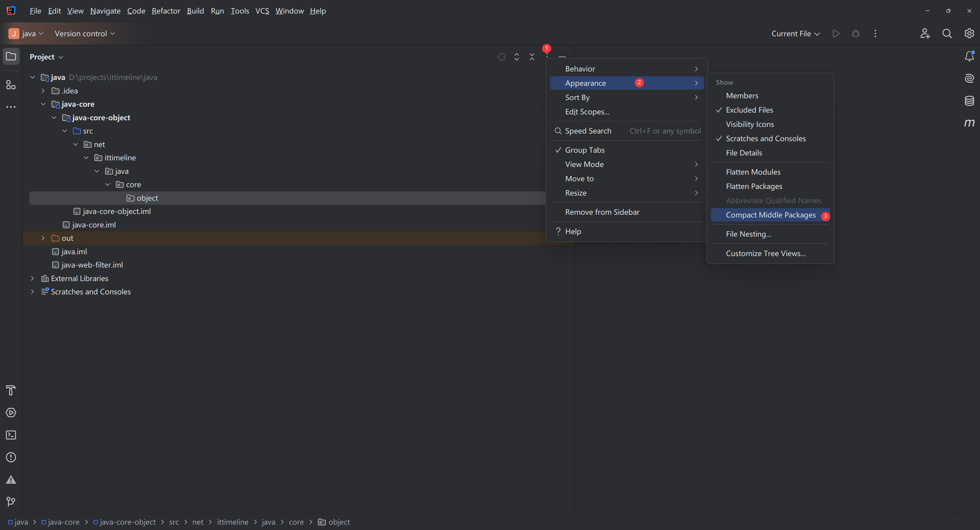This screenshot has height=530, width=980.
Task: Click Customize Tree Views... entry
Action: (x=765, y=254)
